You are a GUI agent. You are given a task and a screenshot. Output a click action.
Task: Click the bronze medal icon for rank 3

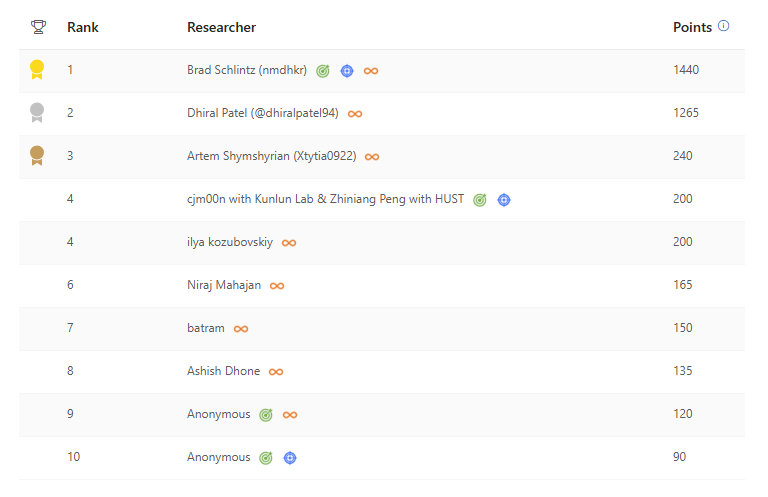click(x=37, y=156)
